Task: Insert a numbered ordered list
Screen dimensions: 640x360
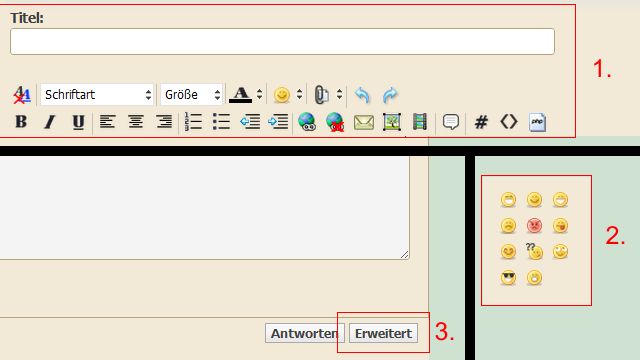Action: [x=193, y=122]
